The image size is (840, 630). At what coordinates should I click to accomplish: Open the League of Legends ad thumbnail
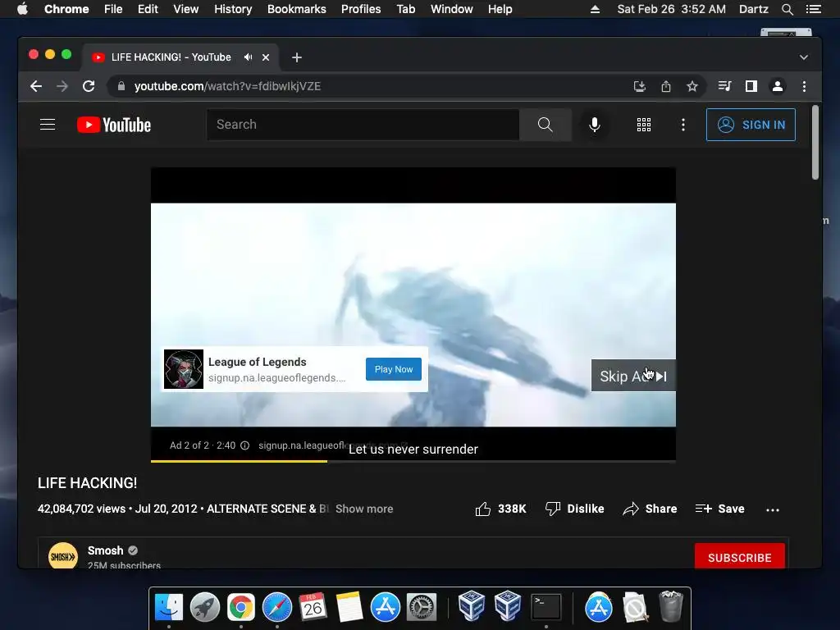pos(183,369)
